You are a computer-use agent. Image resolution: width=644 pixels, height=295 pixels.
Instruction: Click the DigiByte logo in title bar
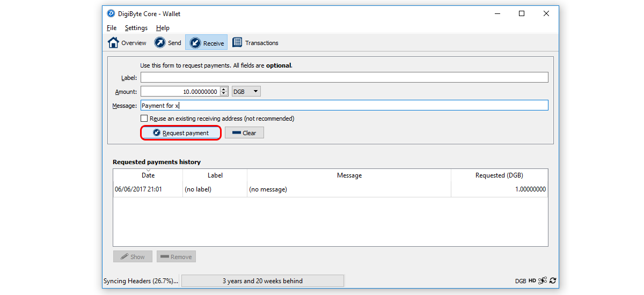[111, 13]
